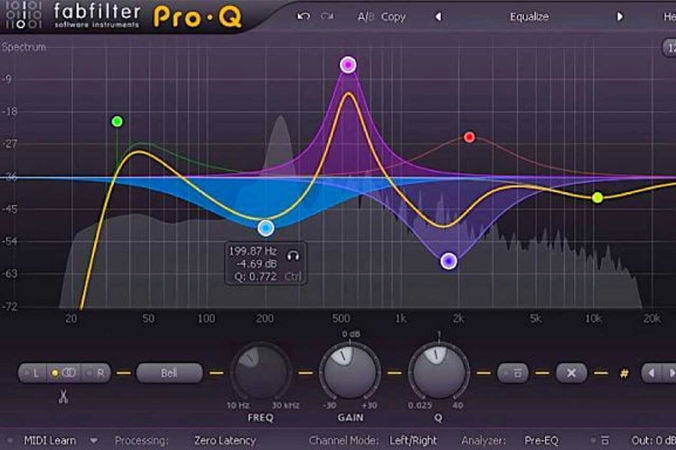Viewport: 676px width, 450px height.
Task: Select the yellow-green EQ band at 10k
Action: pos(597,198)
